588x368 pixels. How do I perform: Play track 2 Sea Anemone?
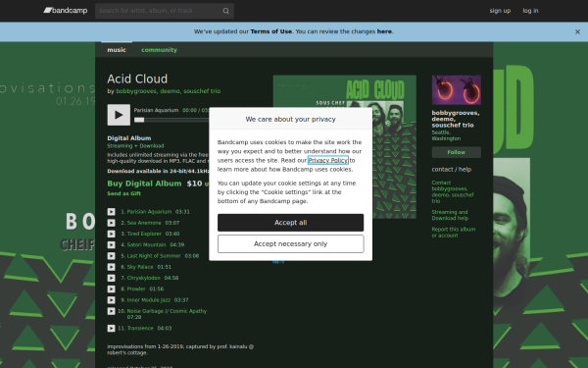pyautogui.click(x=112, y=223)
